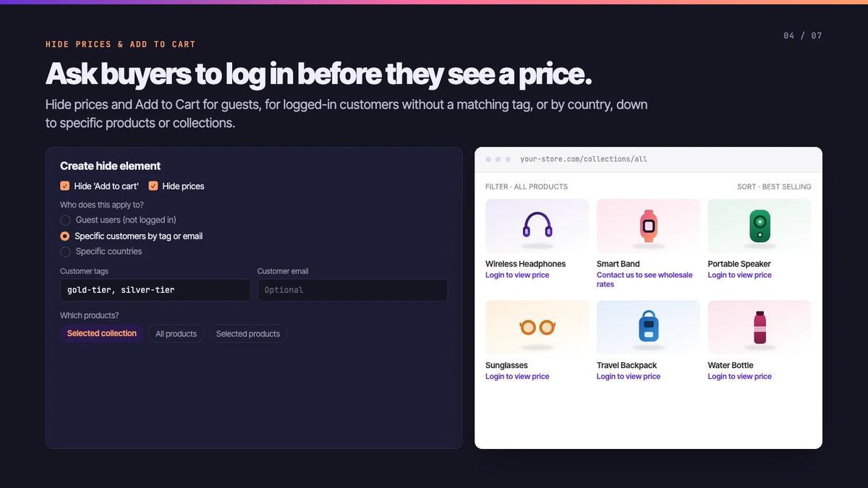Click the 04 / 07 slide counter
Screen dimensions: 868x488
(x=803, y=35)
